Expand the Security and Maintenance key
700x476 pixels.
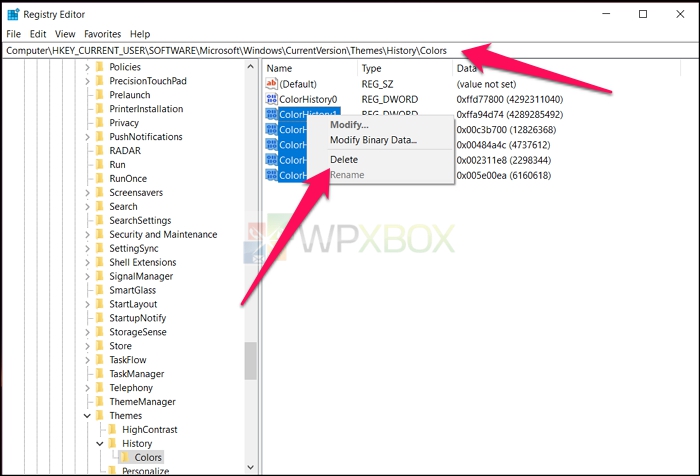(x=88, y=234)
